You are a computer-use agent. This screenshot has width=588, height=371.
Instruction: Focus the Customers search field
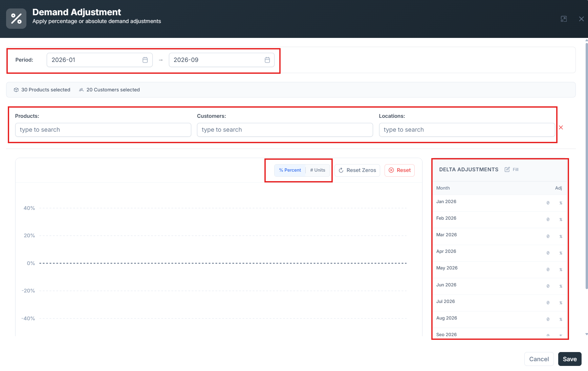coord(285,130)
